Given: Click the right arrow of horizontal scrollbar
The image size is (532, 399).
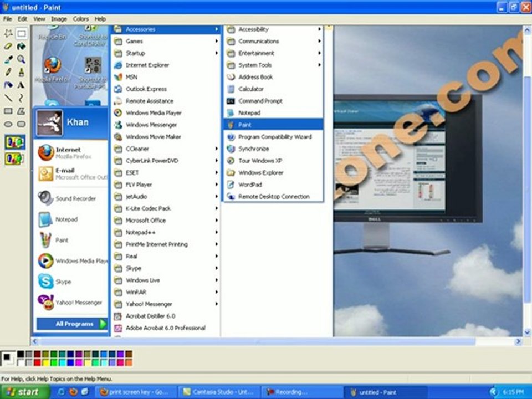Looking at the screenshot, I should (518, 341).
